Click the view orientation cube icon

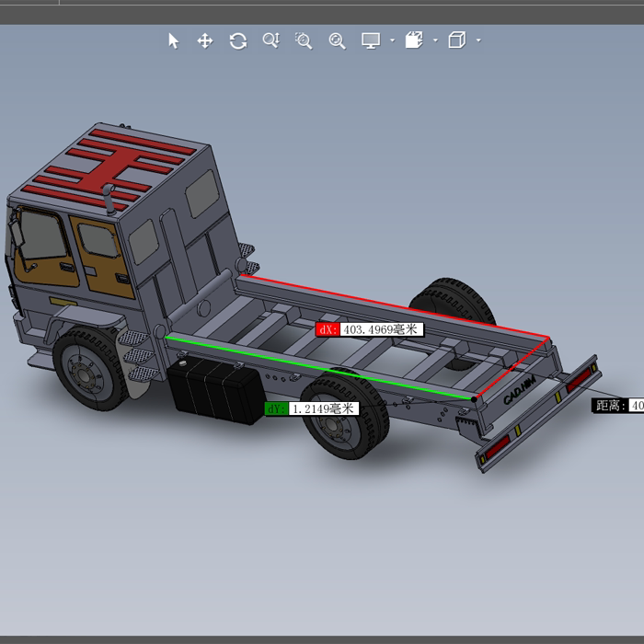coord(457,40)
